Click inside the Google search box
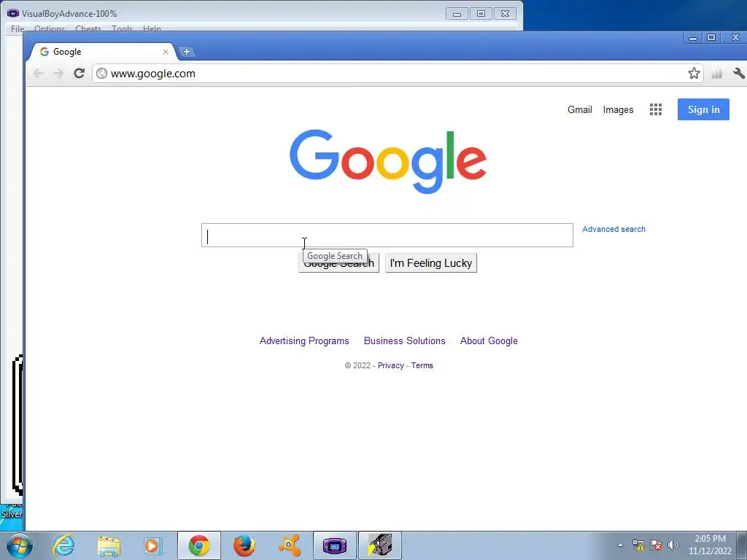This screenshot has height=560, width=747. [387, 236]
